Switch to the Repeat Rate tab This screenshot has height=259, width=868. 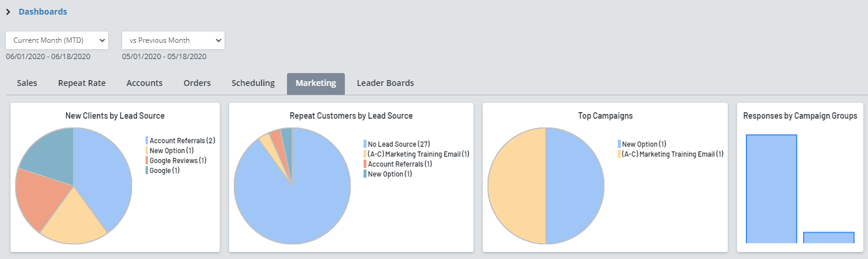(x=82, y=83)
